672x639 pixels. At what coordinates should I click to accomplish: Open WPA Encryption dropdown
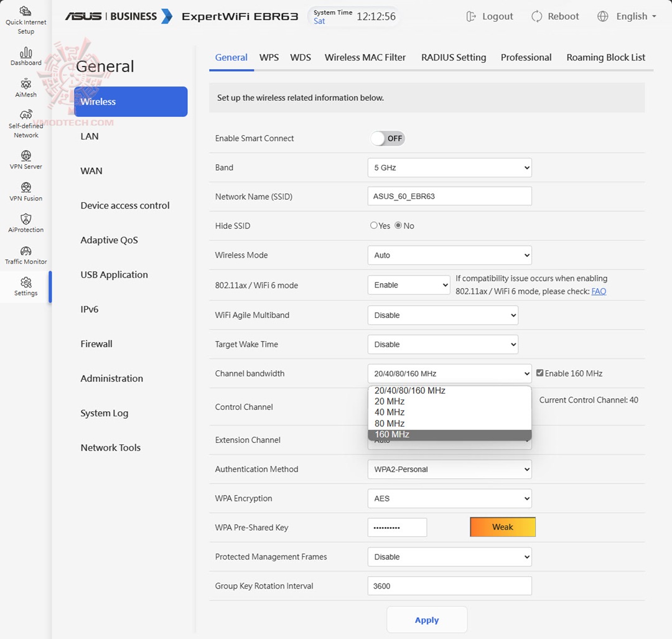coord(450,498)
